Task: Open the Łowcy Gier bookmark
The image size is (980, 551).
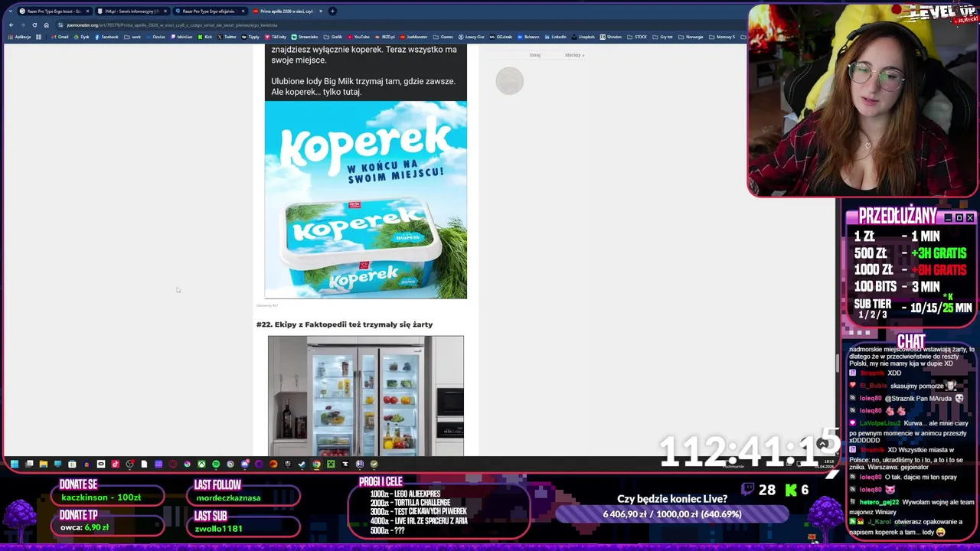Action: pyautogui.click(x=472, y=37)
